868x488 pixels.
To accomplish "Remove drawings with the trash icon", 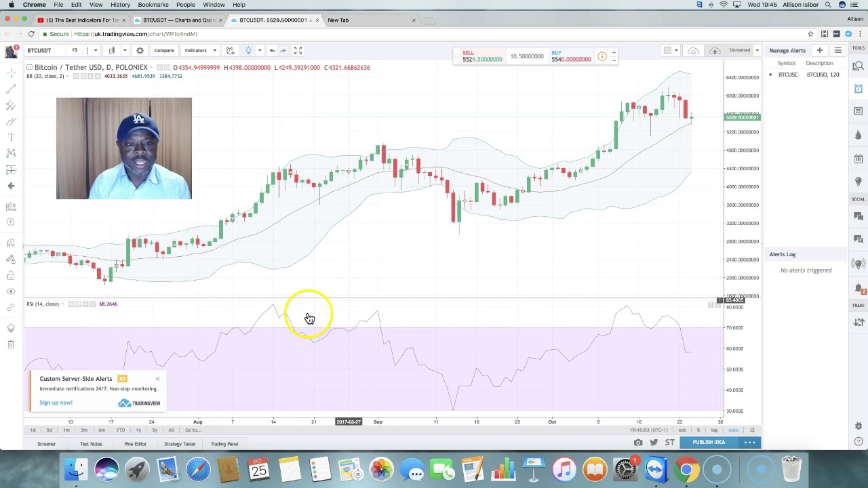I will [x=11, y=344].
